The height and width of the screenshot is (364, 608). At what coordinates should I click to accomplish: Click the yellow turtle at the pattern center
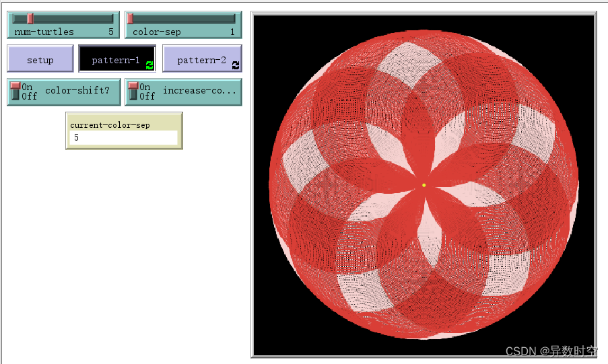[x=424, y=185]
